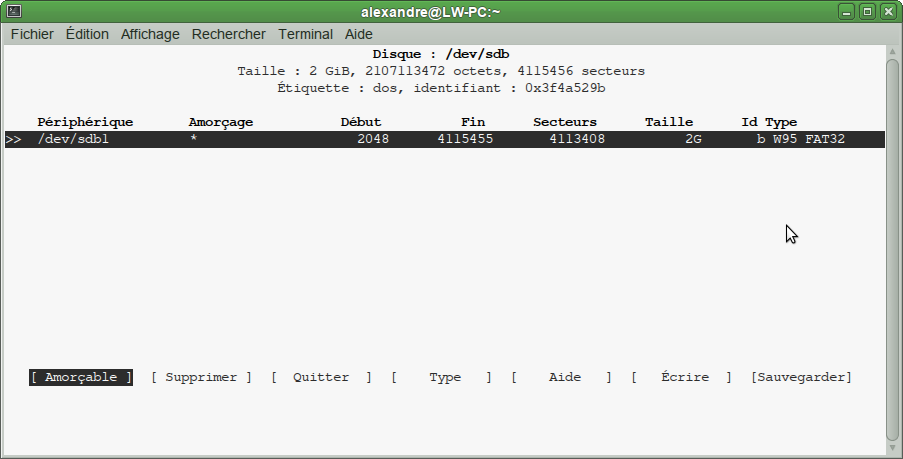Open the Fichier menu
Screen dimensions: 903x459
pyautogui.click(x=32, y=34)
